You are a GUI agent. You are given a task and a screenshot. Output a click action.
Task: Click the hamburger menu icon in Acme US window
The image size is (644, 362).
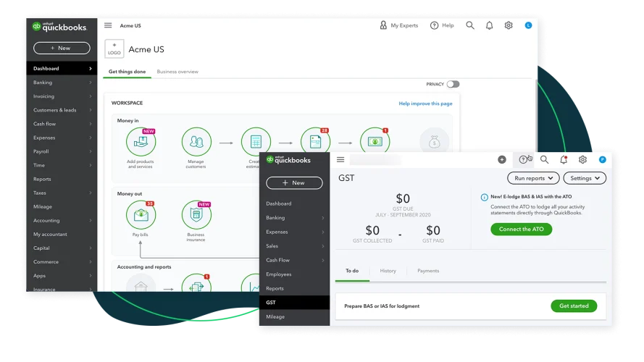[108, 25]
